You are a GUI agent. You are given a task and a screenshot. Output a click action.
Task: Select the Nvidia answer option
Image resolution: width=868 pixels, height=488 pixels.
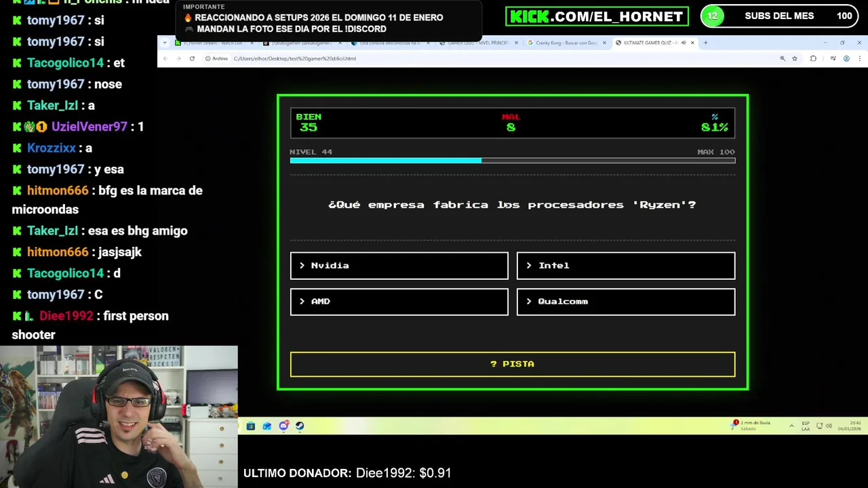(399, 266)
